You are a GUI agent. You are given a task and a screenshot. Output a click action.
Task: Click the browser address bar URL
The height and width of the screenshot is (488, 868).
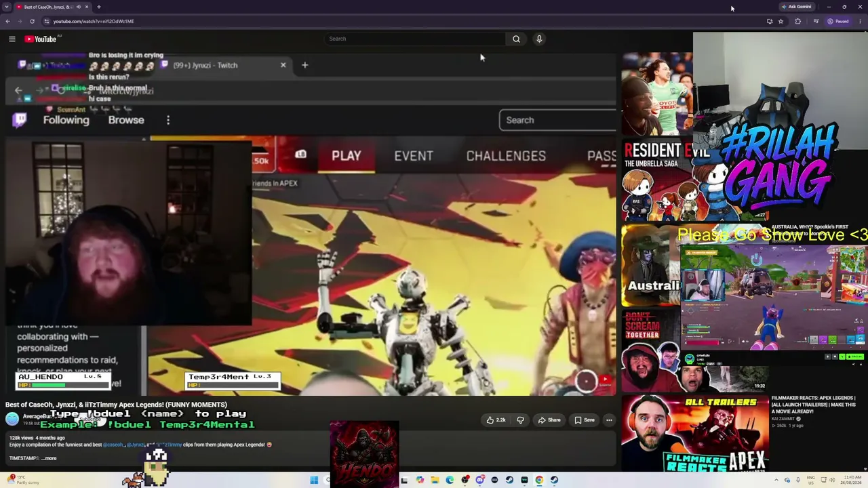click(94, 21)
